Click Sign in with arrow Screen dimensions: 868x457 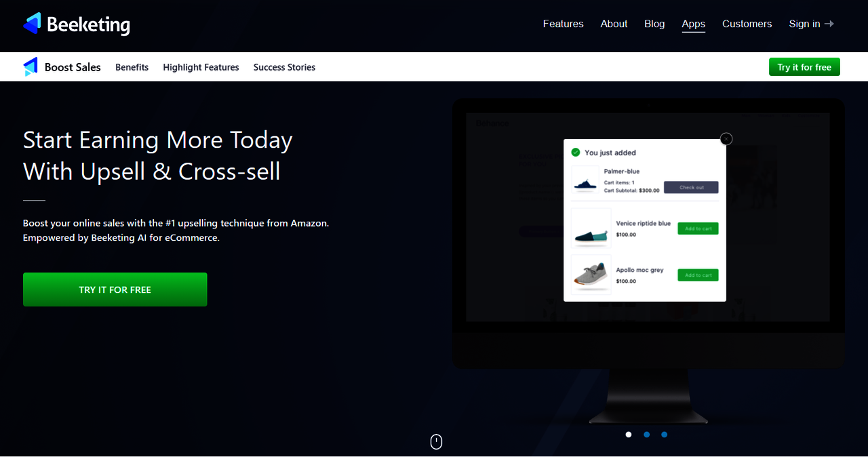(x=811, y=24)
